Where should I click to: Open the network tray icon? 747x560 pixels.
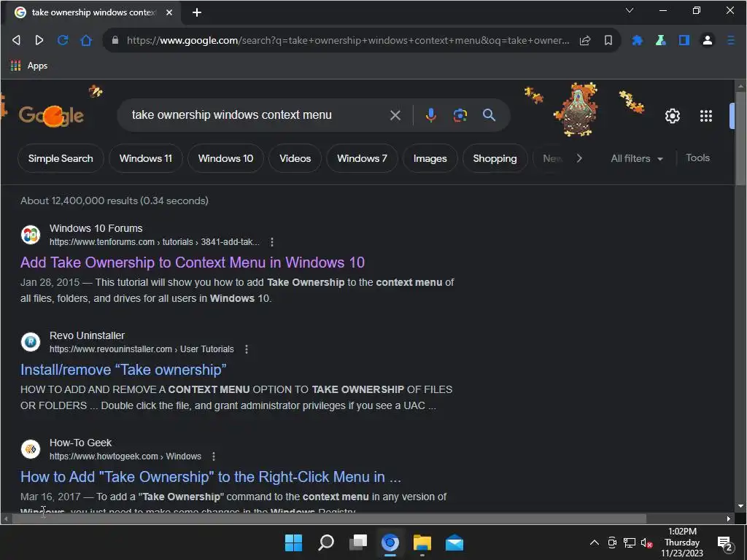point(630,542)
